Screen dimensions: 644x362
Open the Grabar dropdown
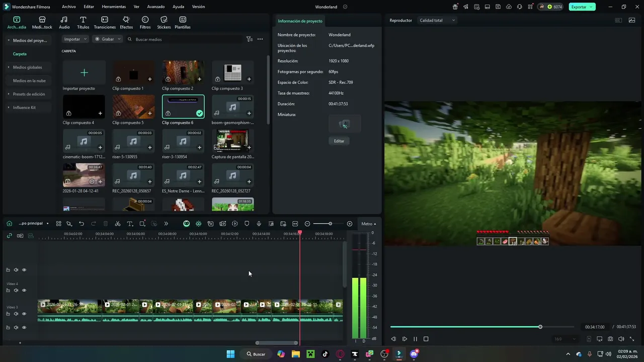(x=108, y=39)
